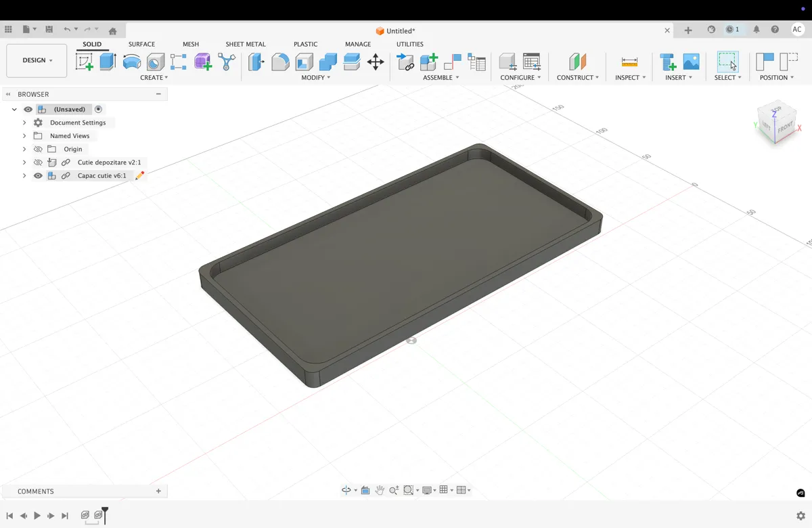Viewport: 812px width, 528px height.
Task: Hide the Capac cutie v6:1 component
Action: click(x=38, y=175)
